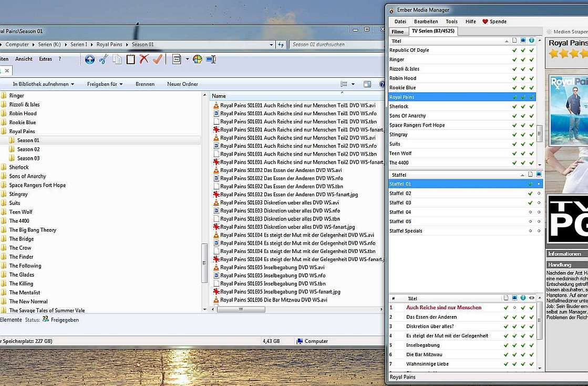Collapse the Informationen panel header
Image resolution: width=588 pixels, height=386 pixels.
point(567,254)
